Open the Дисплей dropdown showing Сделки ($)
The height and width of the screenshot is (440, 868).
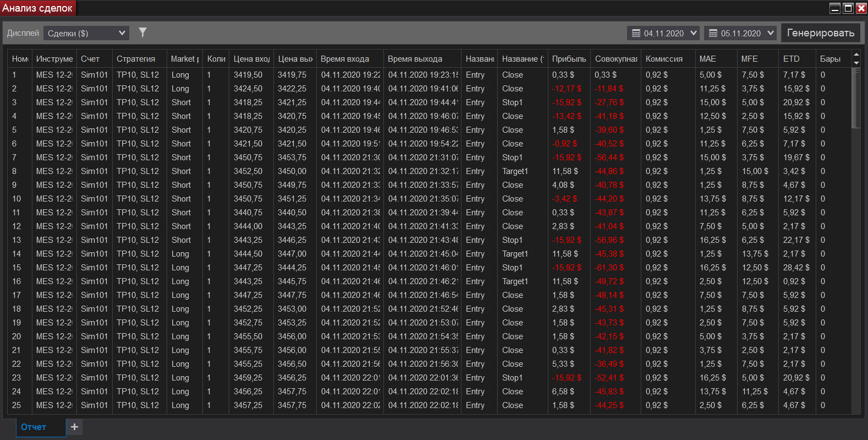86,33
